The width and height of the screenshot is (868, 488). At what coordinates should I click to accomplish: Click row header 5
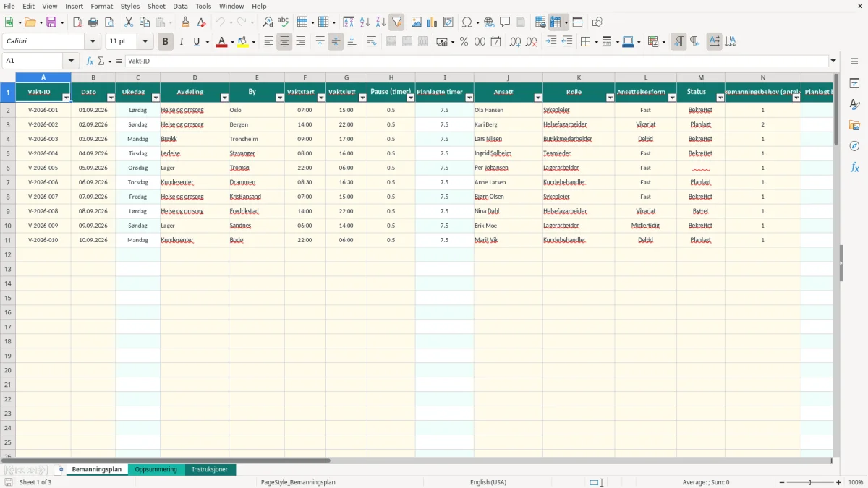[x=8, y=153]
